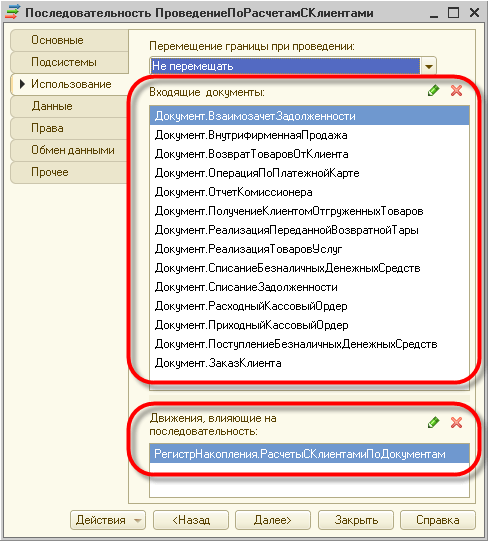Select РегистрНакопления.РасчетыСКлиентамиПоДокументам row
The height and width of the screenshot is (541, 488).
(309, 454)
